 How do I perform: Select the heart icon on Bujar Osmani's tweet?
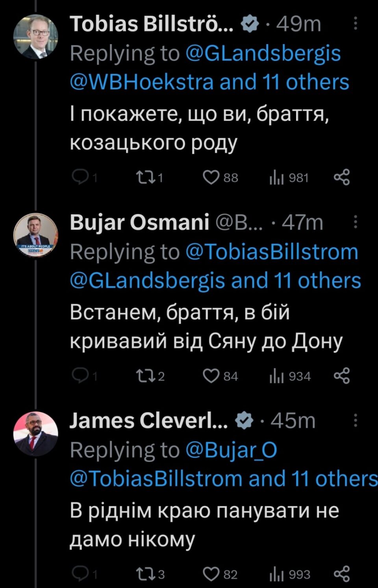click(x=211, y=376)
